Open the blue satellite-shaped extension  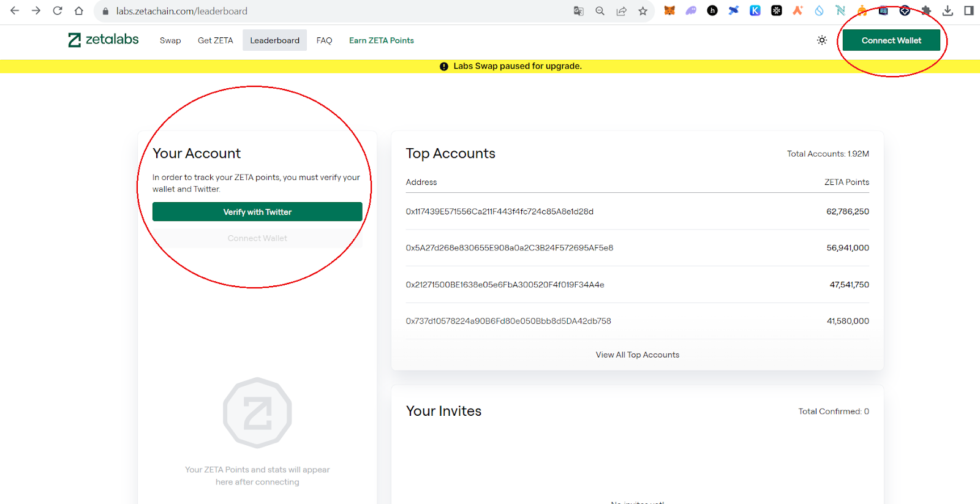coord(734,10)
